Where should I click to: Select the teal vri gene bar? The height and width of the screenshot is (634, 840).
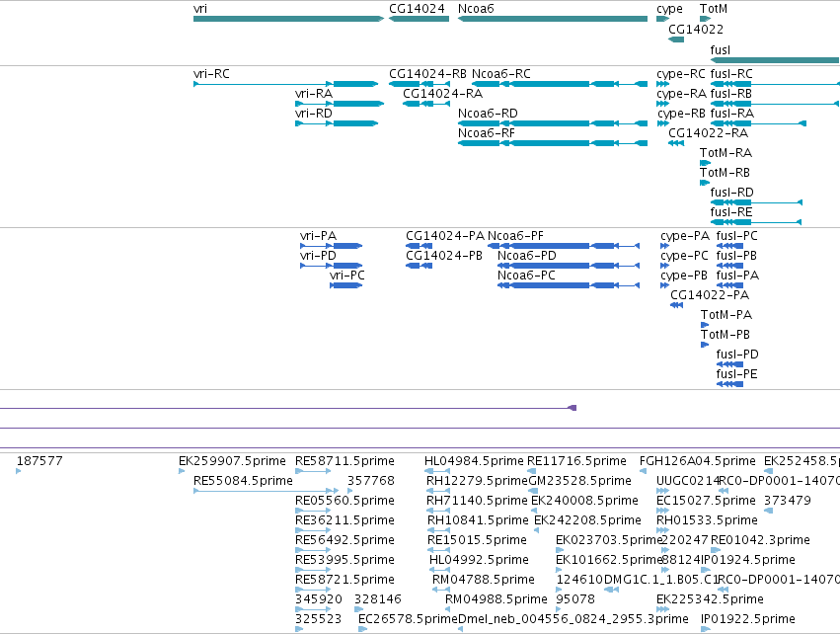coord(289,20)
